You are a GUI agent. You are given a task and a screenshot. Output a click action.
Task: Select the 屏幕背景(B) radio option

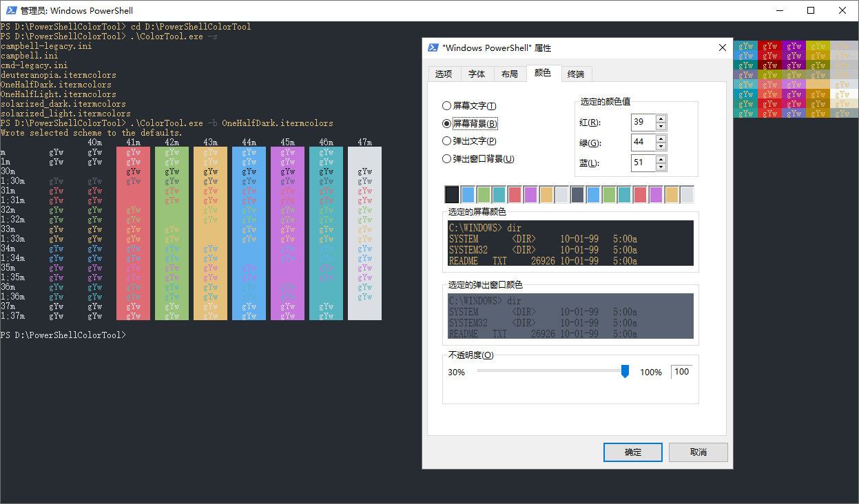470,124
